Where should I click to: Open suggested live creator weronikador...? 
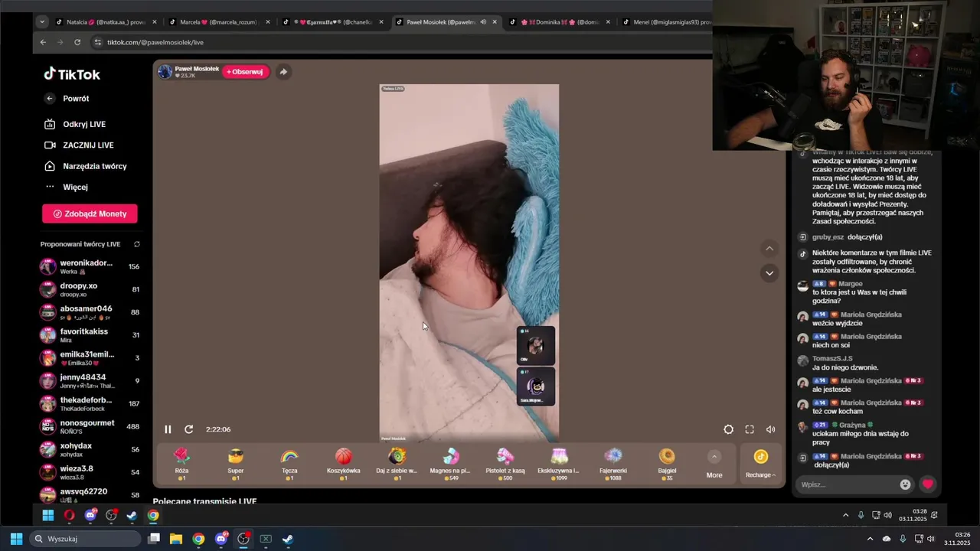click(90, 267)
